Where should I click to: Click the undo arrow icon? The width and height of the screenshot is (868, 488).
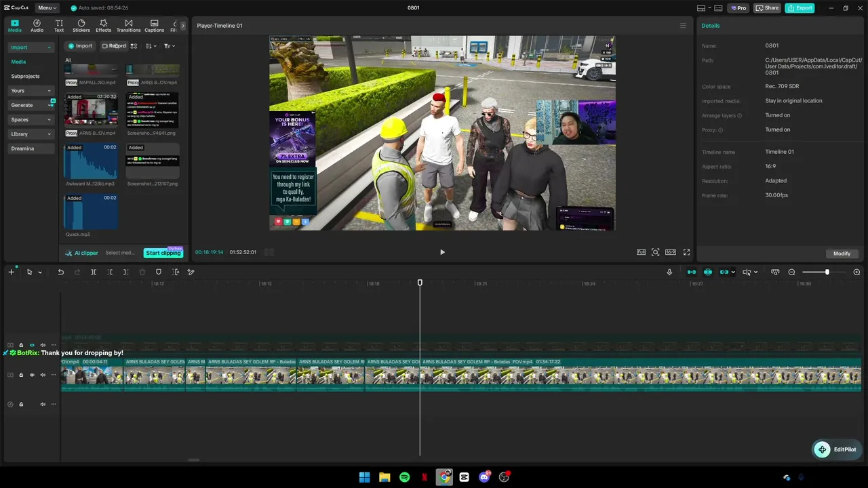click(x=61, y=272)
